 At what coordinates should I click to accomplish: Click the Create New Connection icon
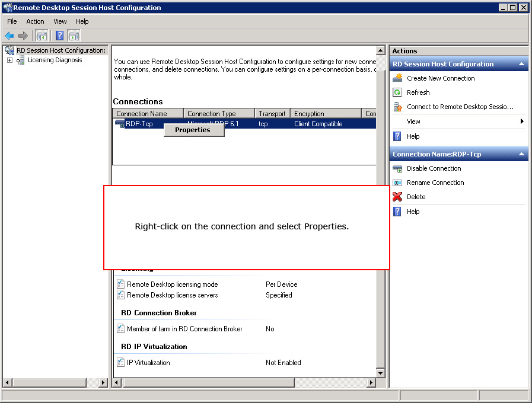pyautogui.click(x=397, y=78)
